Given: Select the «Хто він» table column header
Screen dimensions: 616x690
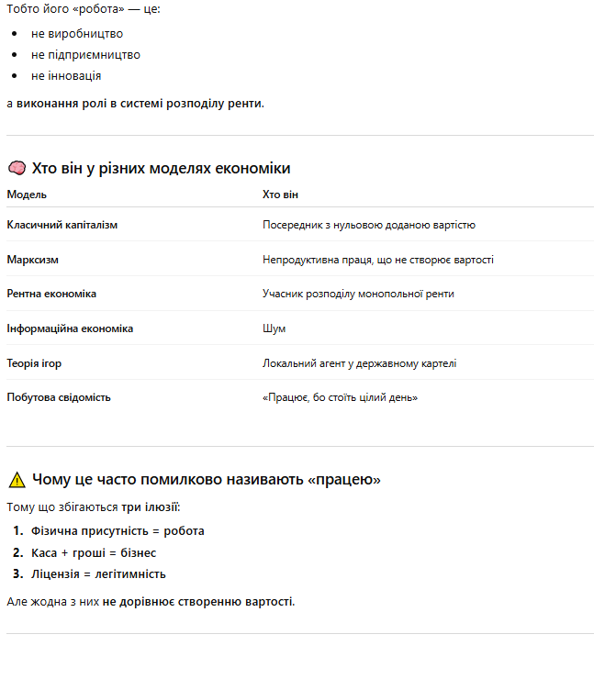Looking at the screenshot, I should [280, 195].
